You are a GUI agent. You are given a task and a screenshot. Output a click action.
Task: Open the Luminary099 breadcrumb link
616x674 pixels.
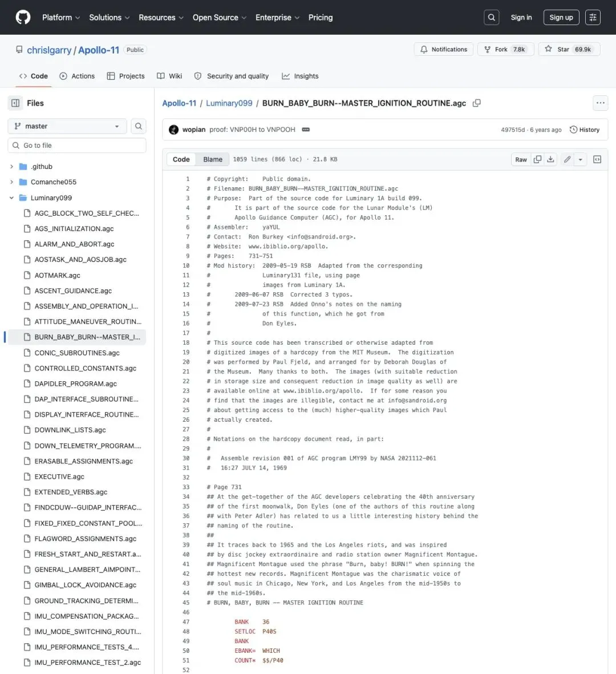229,103
